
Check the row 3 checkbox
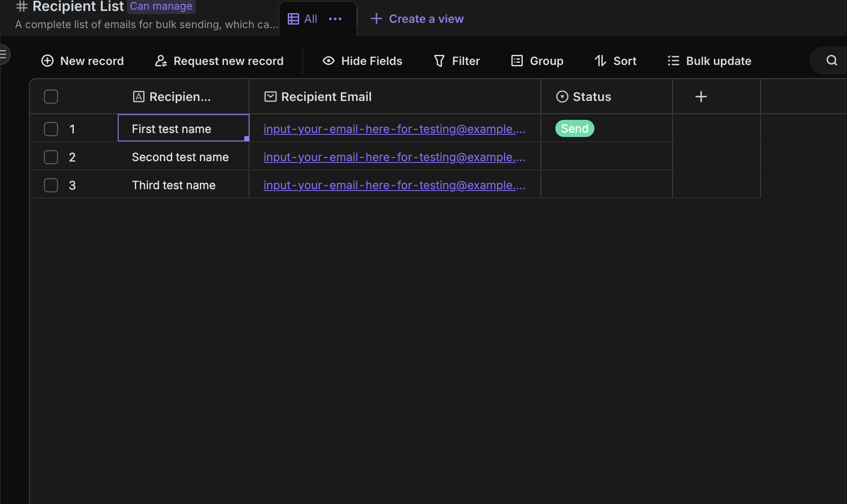pyautogui.click(x=51, y=185)
